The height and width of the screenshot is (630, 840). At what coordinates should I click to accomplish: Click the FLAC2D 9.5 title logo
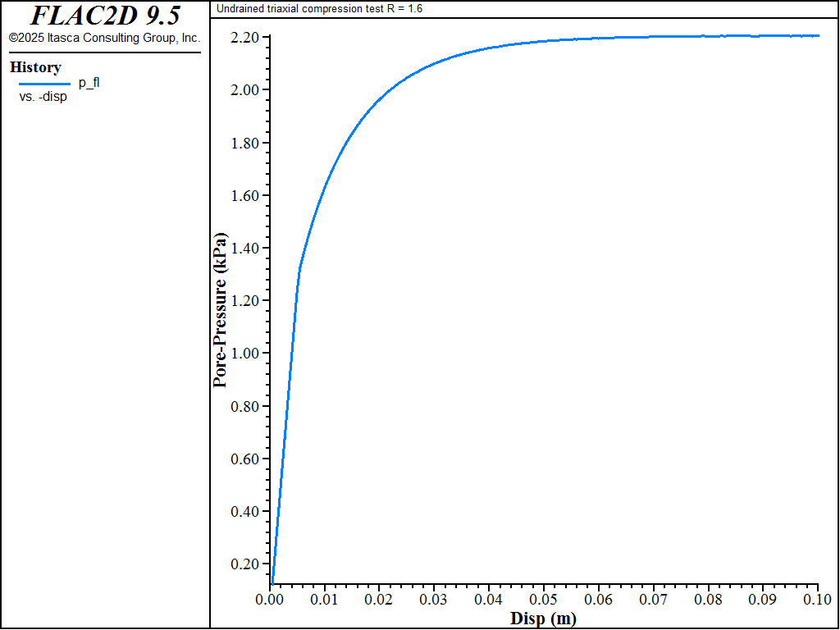(105, 16)
